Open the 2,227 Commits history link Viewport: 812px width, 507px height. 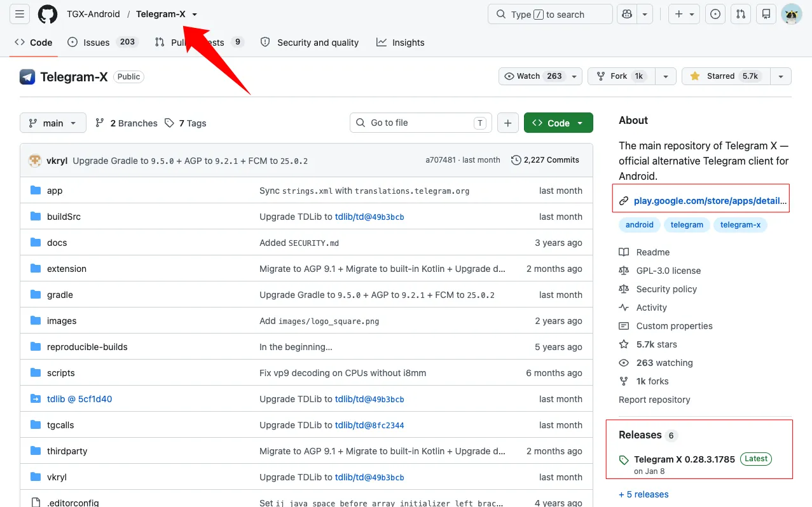click(545, 160)
